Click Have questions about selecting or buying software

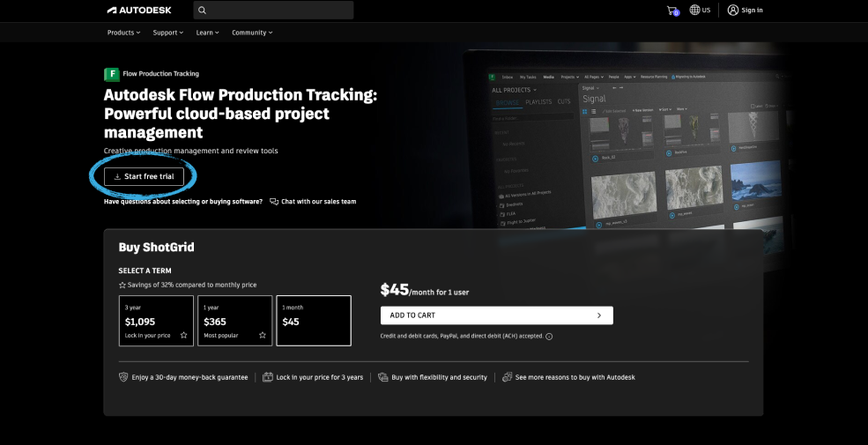click(183, 202)
